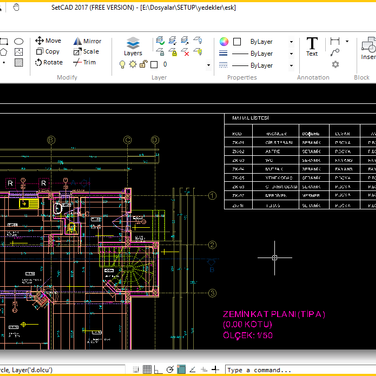Image resolution: width=376 pixels, height=376 pixels.
Task: Toggle grid display in status bar
Action: tap(147, 369)
